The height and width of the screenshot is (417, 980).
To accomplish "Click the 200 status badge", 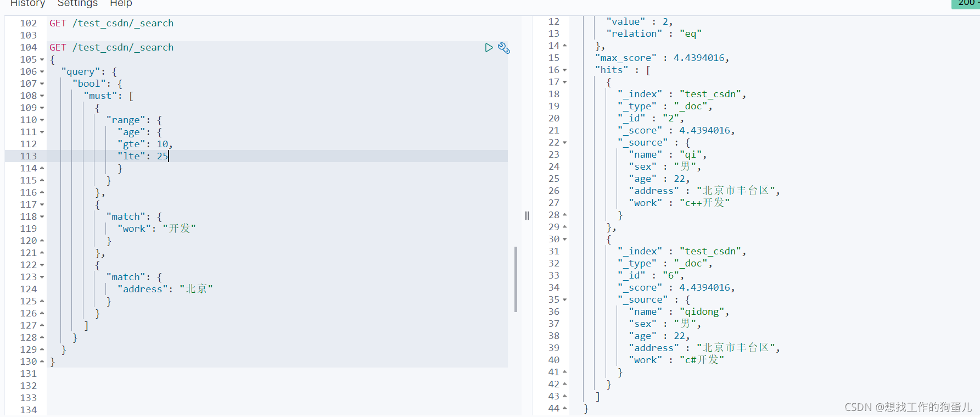I will click(966, 4).
